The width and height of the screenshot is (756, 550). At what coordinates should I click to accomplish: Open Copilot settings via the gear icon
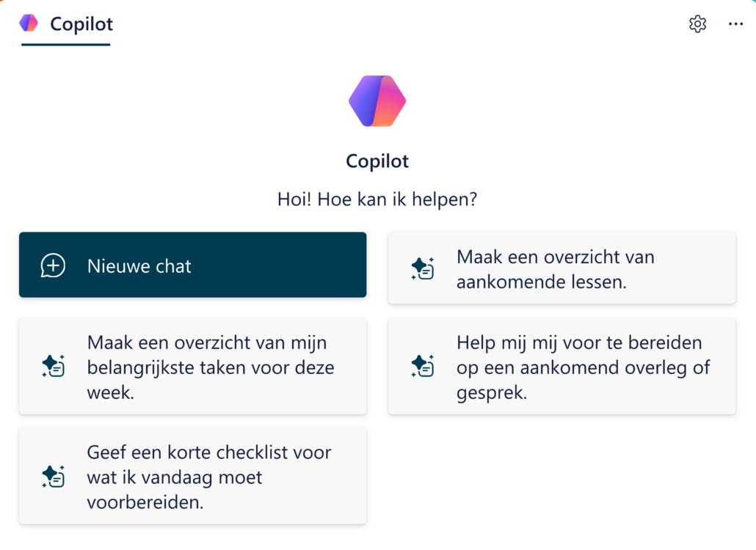(697, 24)
